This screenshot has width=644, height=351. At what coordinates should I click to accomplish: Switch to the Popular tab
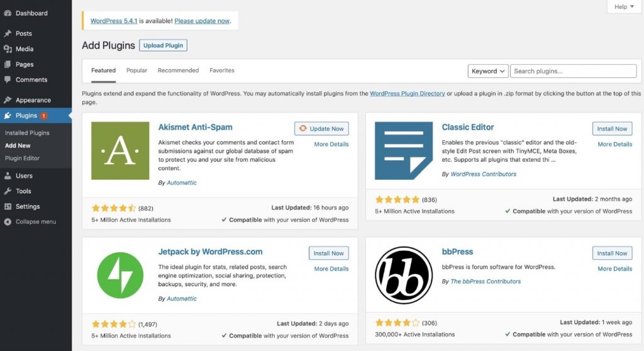[136, 70]
